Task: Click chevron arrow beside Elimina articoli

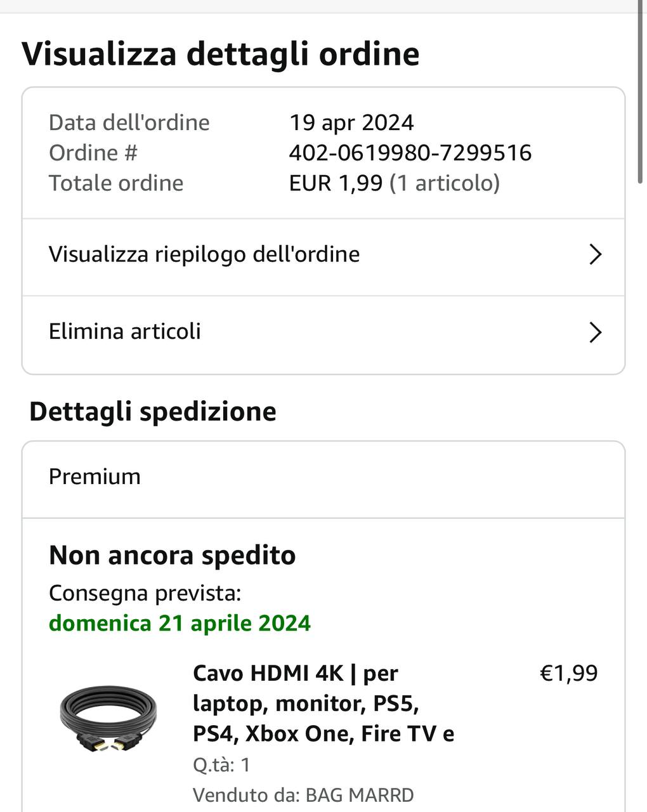Action: pyautogui.click(x=594, y=332)
